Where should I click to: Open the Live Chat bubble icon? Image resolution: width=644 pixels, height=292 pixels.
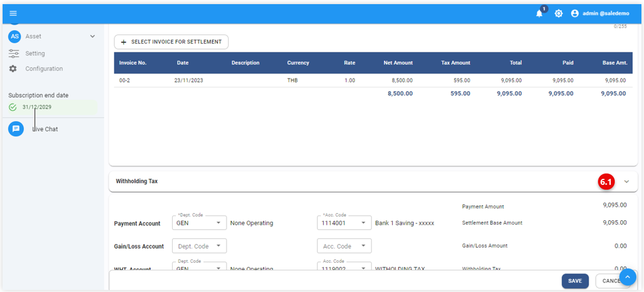16,129
